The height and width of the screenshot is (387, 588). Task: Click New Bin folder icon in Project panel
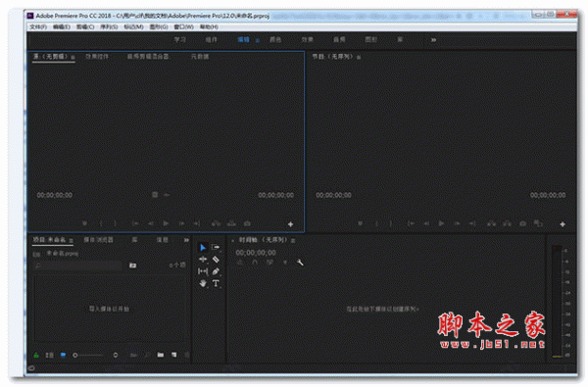[161, 355]
